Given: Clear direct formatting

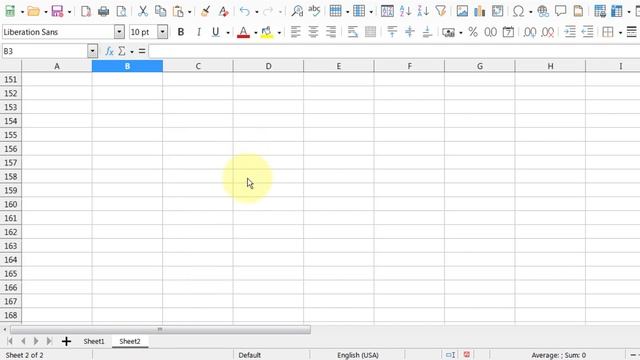Looking at the screenshot, I should click(x=223, y=11).
